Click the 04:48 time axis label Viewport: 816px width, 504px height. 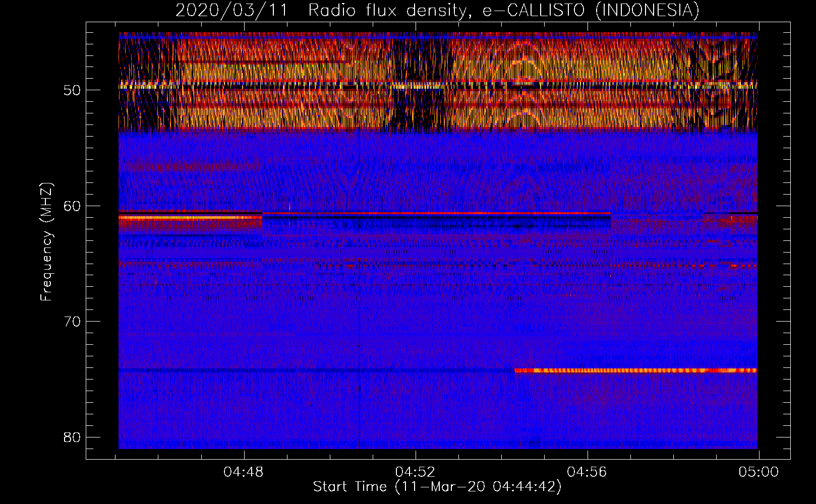[244, 472]
